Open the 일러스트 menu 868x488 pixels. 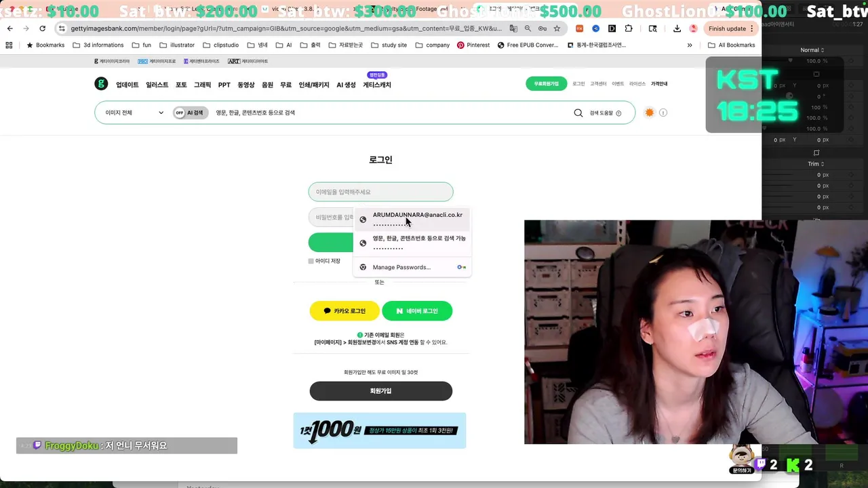pos(157,85)
